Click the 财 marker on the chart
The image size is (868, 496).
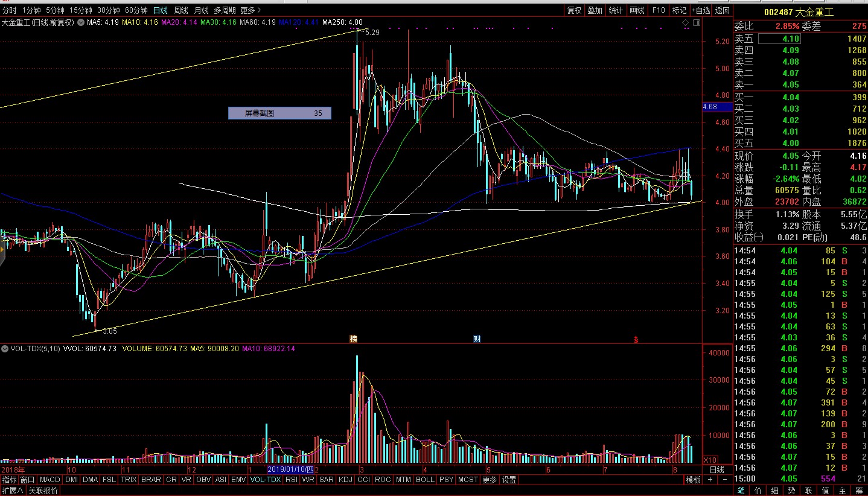(477, 339)
